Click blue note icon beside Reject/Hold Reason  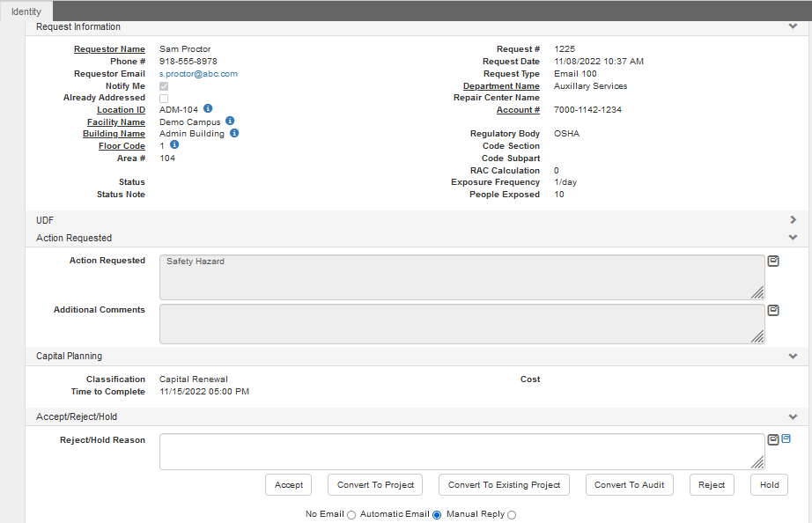(x=786, y=438)
